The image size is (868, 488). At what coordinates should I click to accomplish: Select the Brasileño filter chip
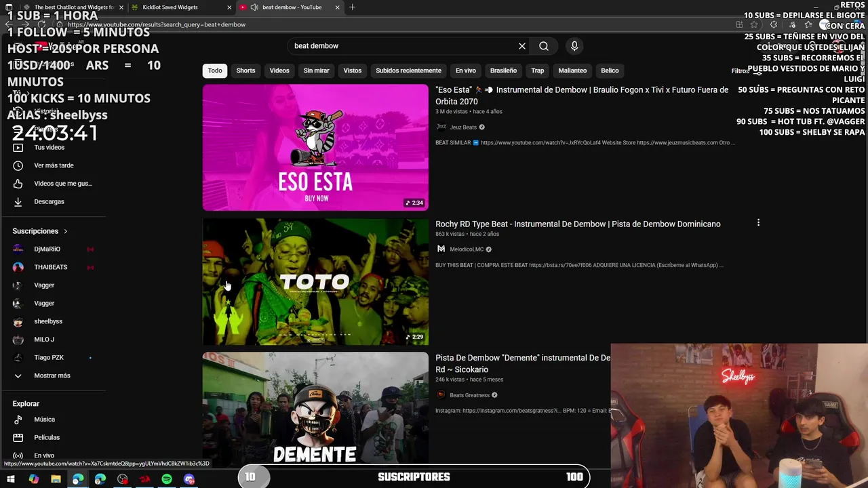point(503,70)
